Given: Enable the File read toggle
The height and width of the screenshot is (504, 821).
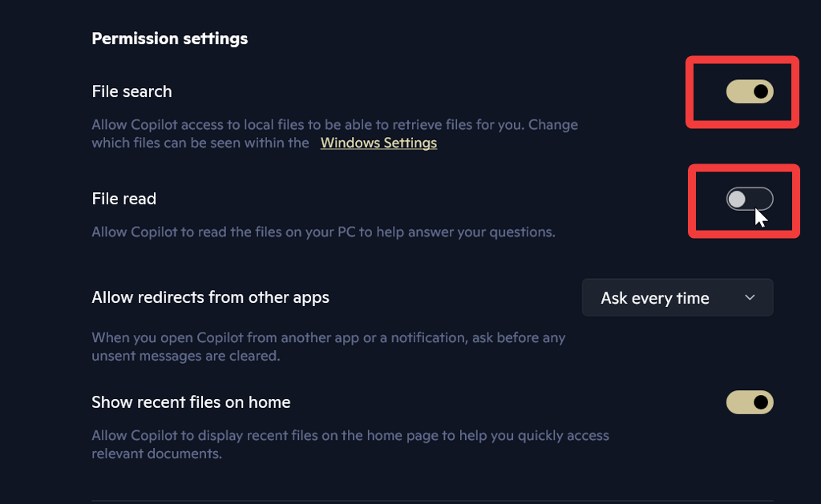Looking at the screenshot, I should (x=750, y=199).
